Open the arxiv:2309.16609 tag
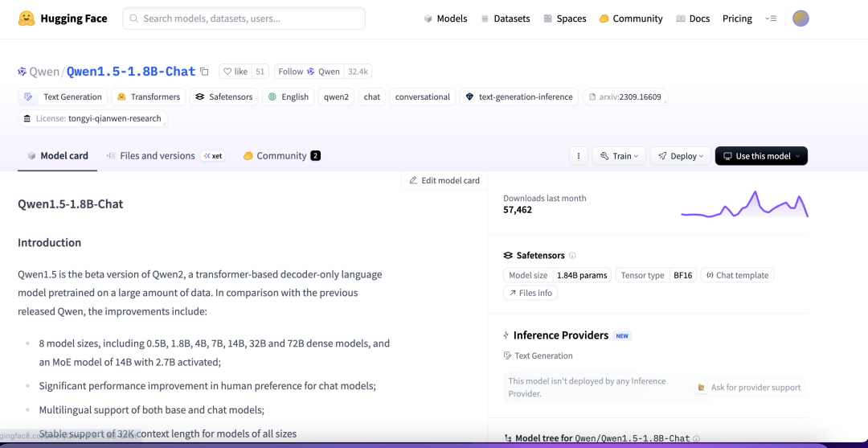Screen dimensions: 868x448 coord(625,97)
